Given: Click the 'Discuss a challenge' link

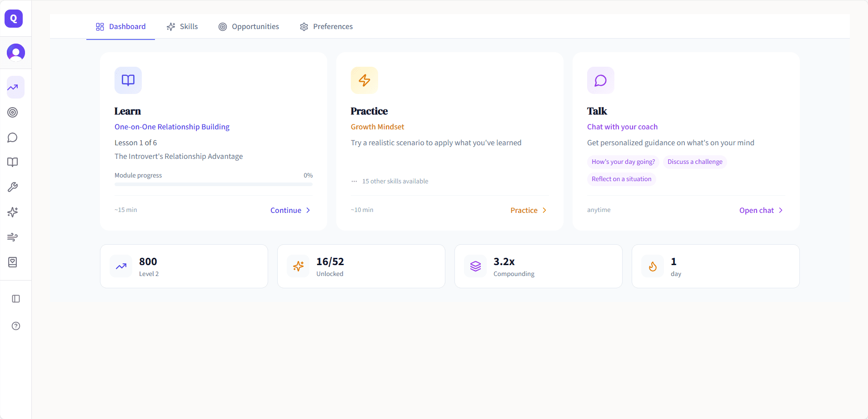Looking at the screenshot, I should [694, 162].
